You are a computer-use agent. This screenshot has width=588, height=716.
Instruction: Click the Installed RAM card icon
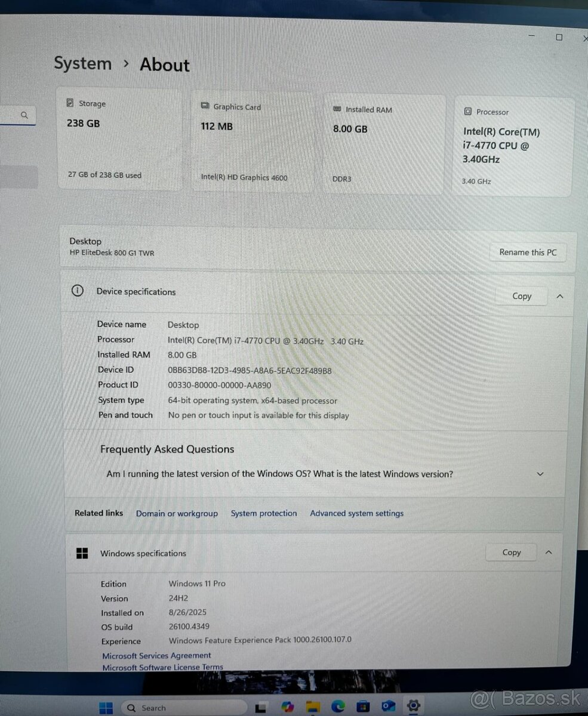(x=339, y=110)
